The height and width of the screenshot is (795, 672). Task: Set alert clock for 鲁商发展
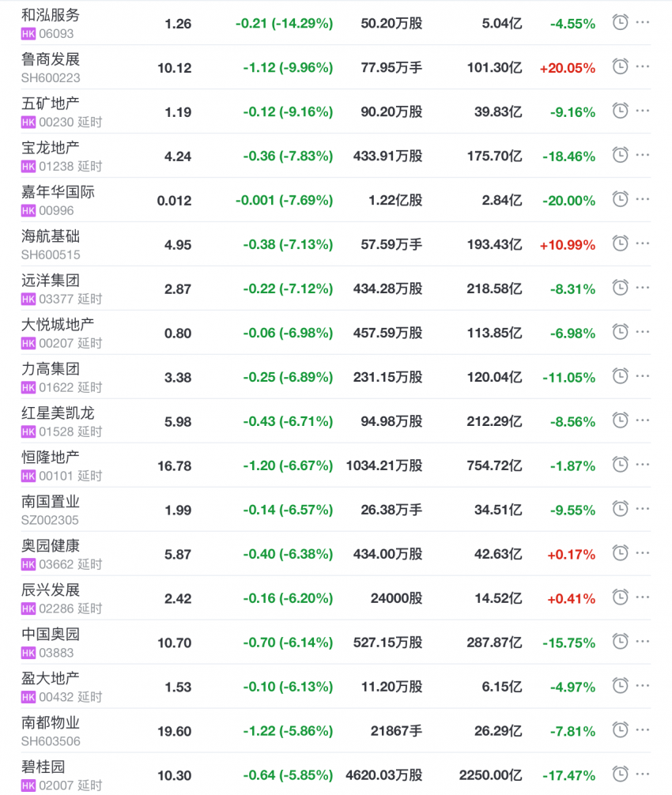pos(620,67)
